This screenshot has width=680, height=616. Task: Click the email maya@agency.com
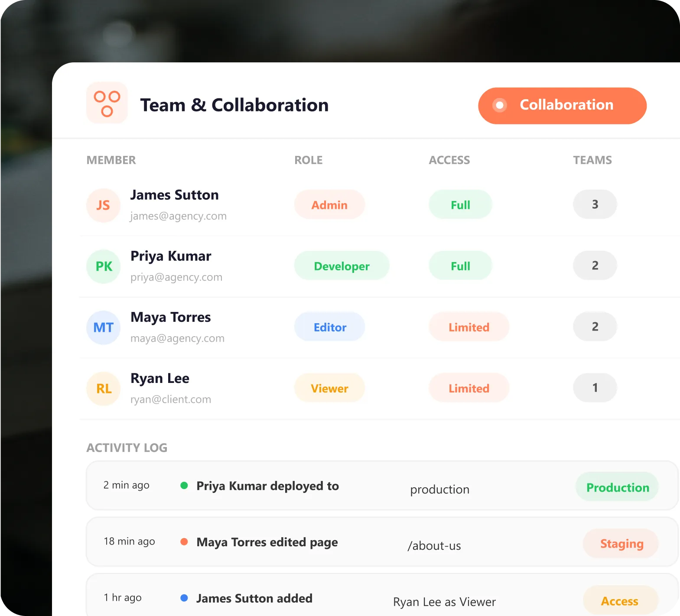click(x=178, y=338)
